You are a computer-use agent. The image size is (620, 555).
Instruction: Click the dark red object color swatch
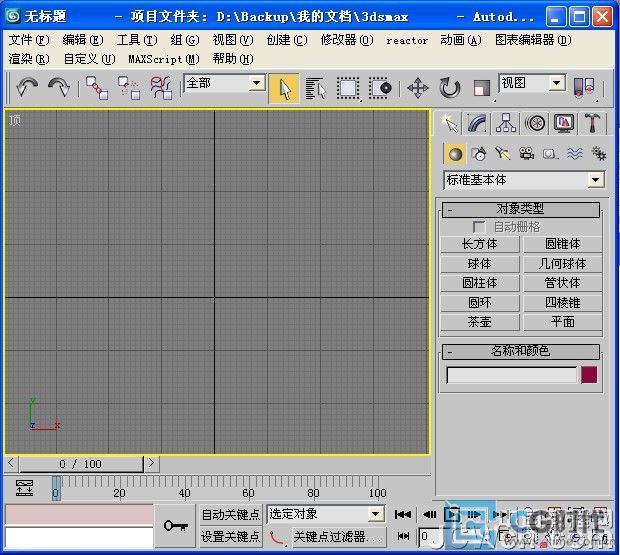point(589,374)
